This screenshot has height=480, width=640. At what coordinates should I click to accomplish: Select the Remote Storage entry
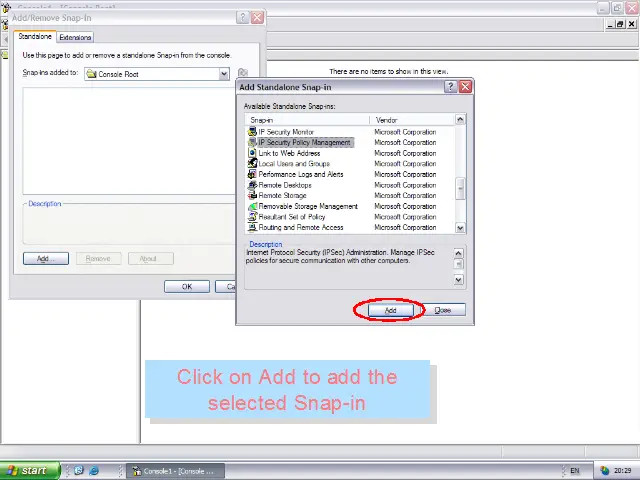(x=282, y=196)
